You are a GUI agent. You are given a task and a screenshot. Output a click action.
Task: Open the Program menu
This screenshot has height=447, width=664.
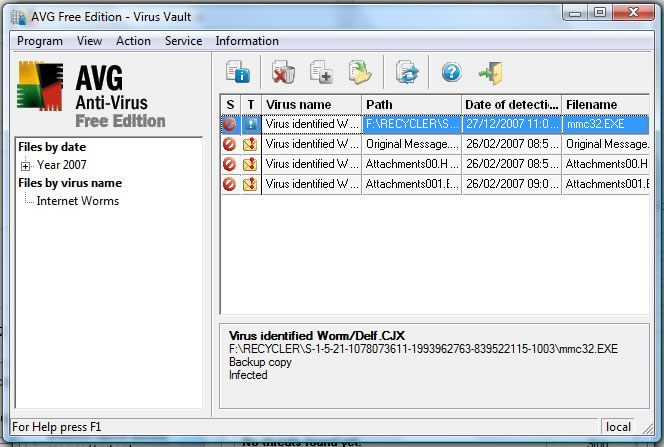click(x=40, y=41)
